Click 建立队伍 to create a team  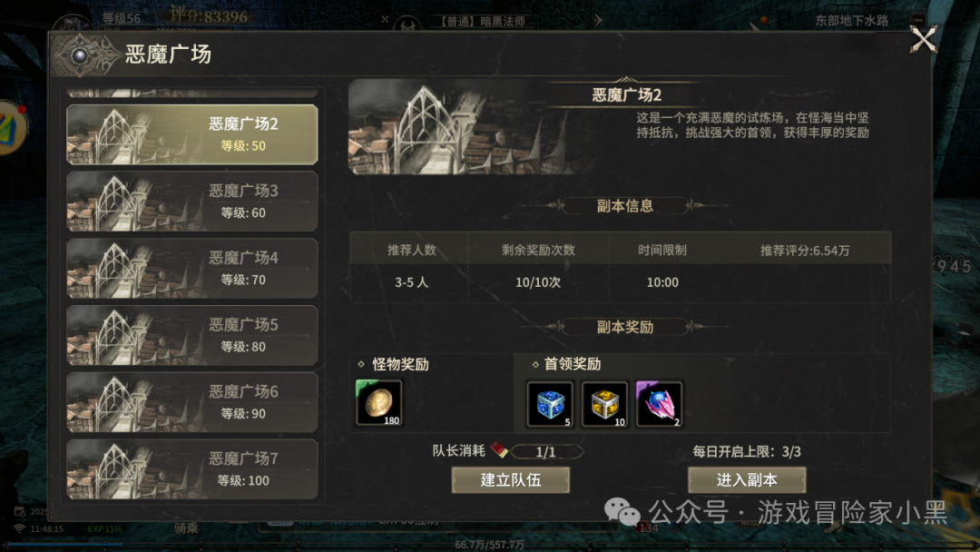[511, 480]
